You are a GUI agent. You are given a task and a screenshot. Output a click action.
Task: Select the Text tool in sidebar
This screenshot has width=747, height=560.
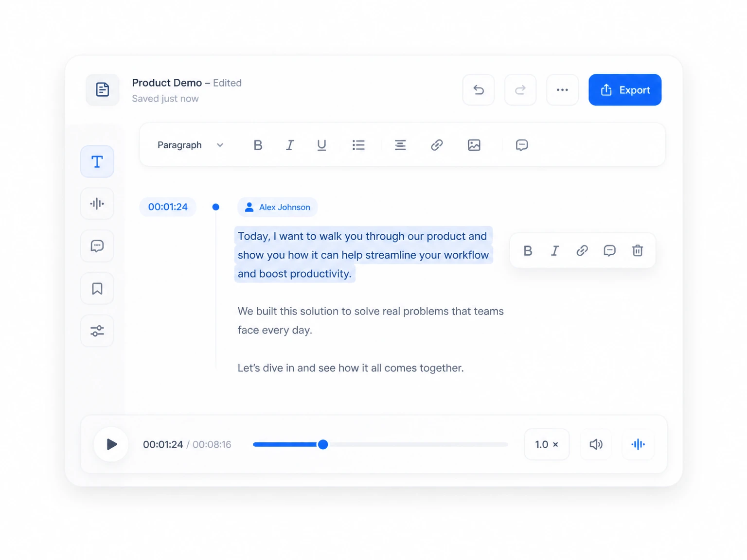click(x=97, y=161)
